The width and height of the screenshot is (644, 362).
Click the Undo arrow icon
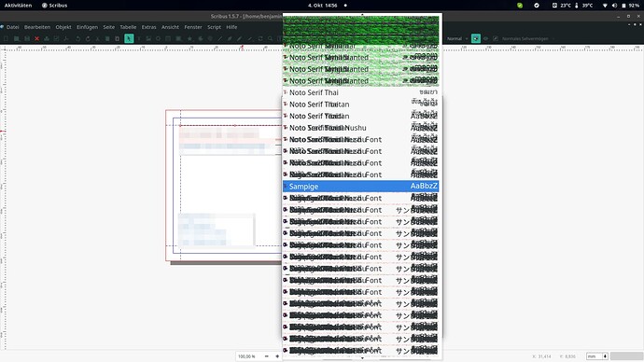(78, 38)
